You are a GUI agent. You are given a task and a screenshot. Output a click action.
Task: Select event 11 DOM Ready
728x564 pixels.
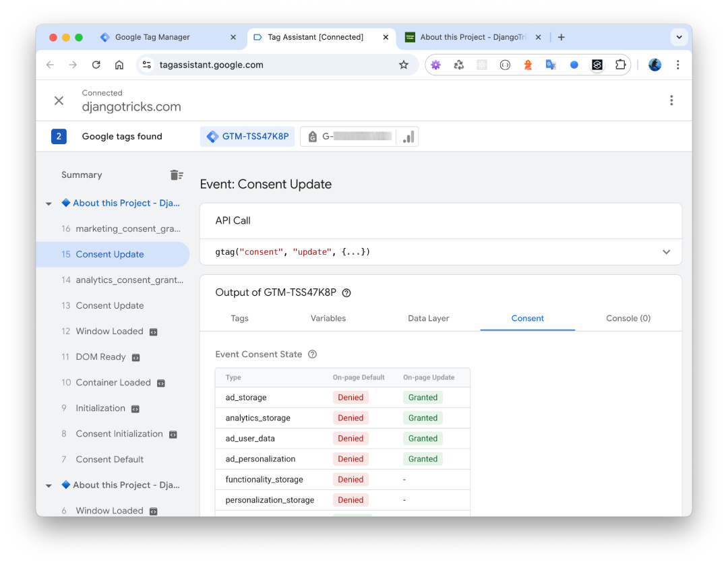coord(113,357)
